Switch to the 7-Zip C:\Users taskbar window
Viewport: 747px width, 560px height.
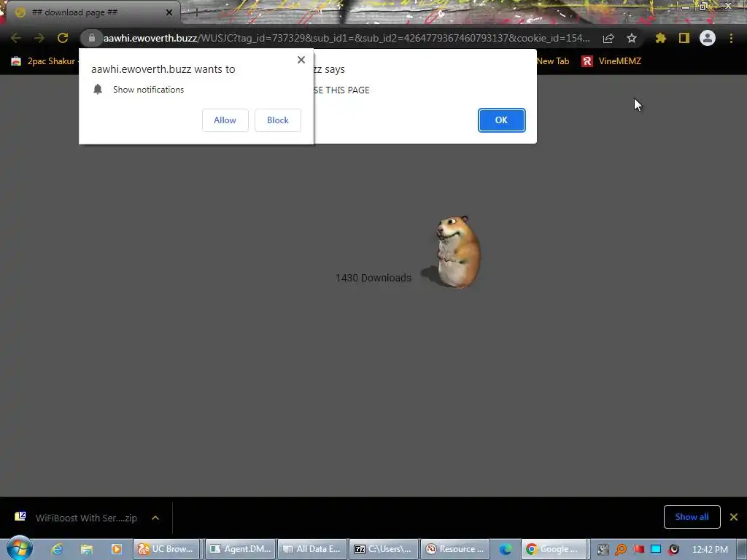384,549
